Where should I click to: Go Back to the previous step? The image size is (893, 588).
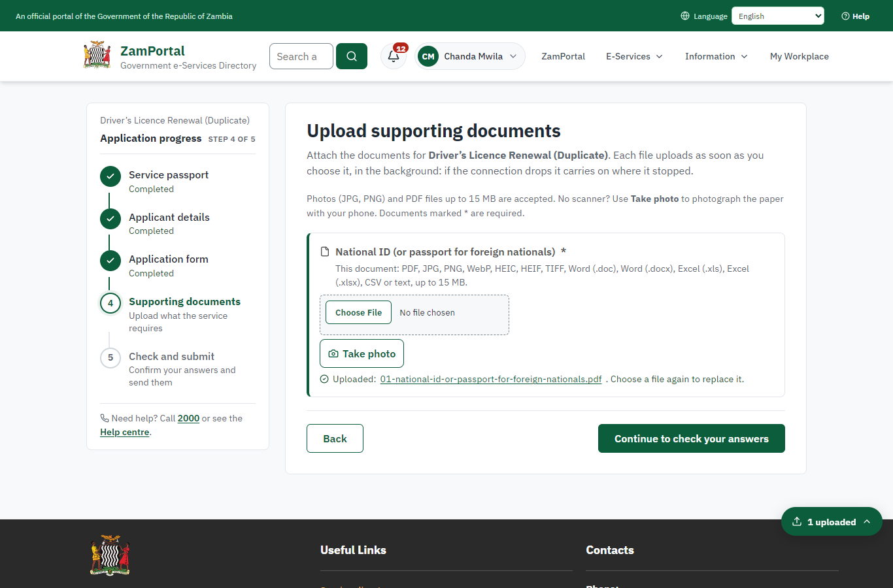(335, 438)
